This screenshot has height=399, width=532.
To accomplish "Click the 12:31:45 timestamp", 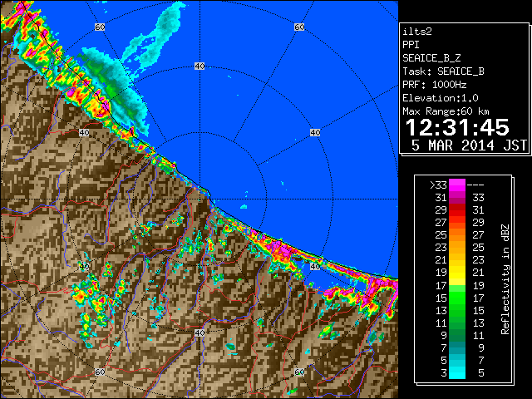I will coord(457,127).
